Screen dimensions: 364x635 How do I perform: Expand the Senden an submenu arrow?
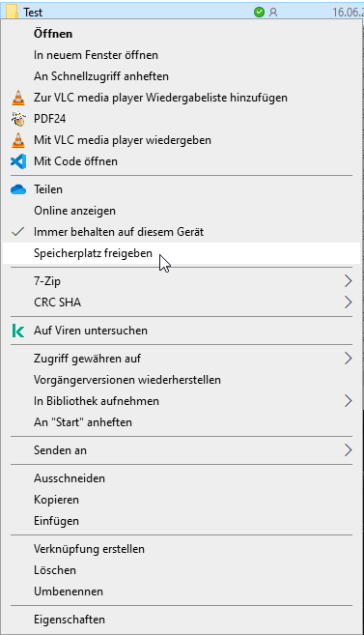pyautogui.click(x=348, y=450)
